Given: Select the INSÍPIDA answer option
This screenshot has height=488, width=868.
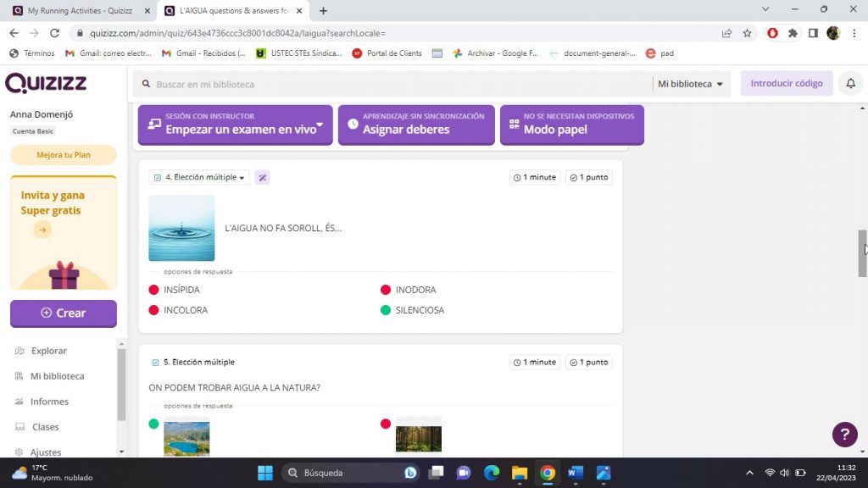Looking at the screenshot, I should (181, 290).
